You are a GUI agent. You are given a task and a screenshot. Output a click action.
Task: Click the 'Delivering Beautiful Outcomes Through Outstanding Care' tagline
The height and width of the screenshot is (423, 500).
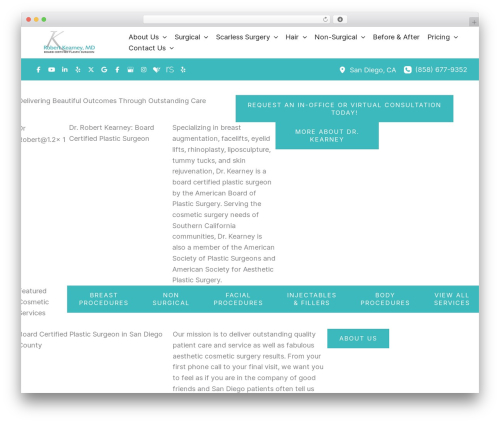(x=113, y=101)
